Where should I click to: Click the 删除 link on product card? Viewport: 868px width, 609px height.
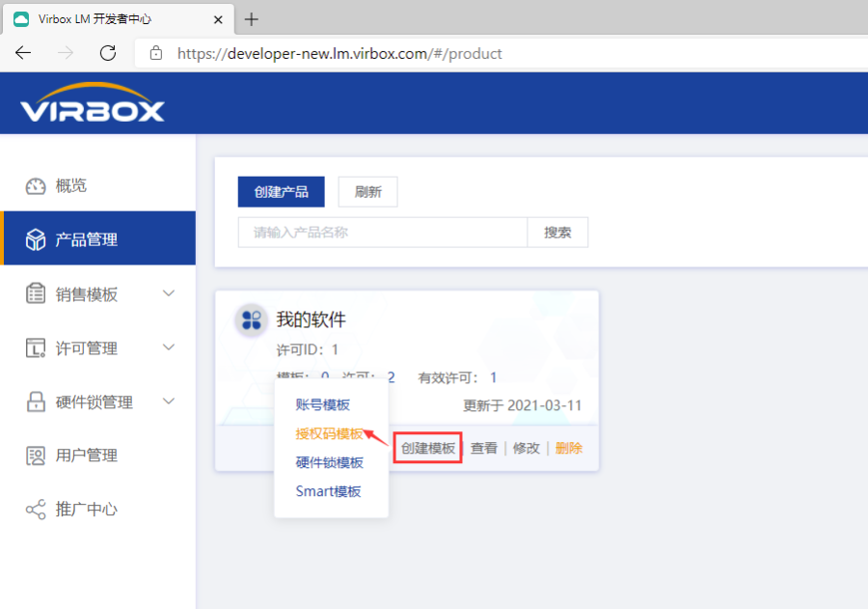click(x=569, y=448)
